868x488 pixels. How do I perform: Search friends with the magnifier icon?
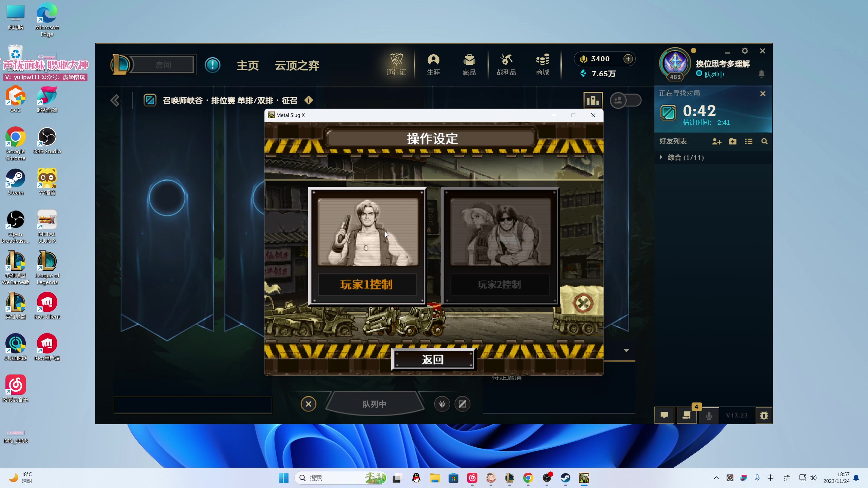(764, 141)
